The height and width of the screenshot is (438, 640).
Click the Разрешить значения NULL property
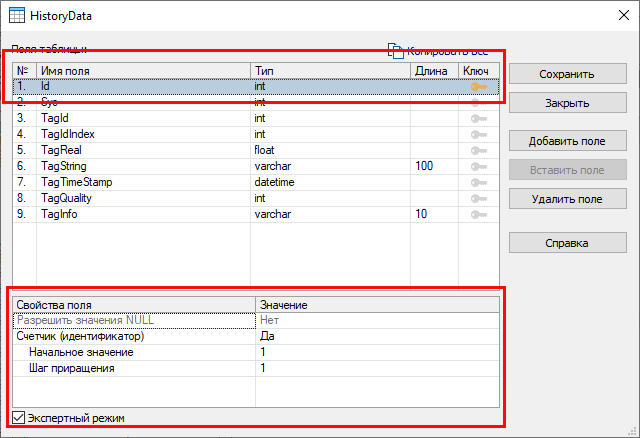pyautogui.click(x=134, y=320)
